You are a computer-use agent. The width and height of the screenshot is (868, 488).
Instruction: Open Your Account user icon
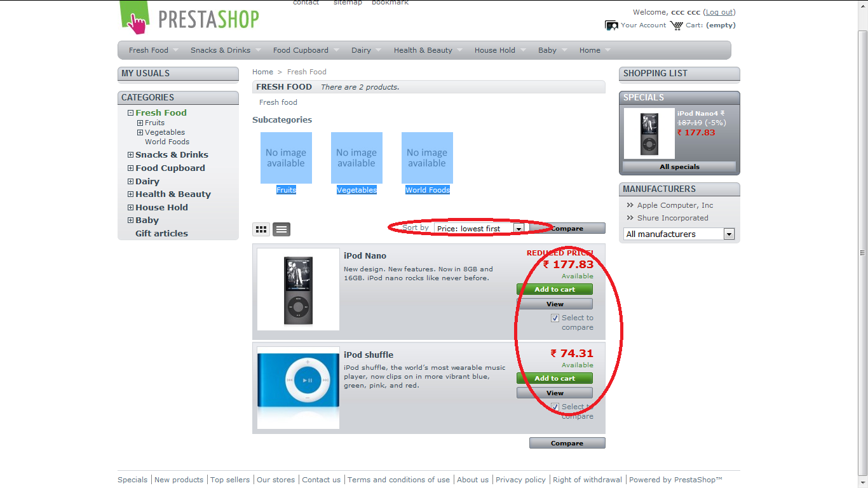611,25
